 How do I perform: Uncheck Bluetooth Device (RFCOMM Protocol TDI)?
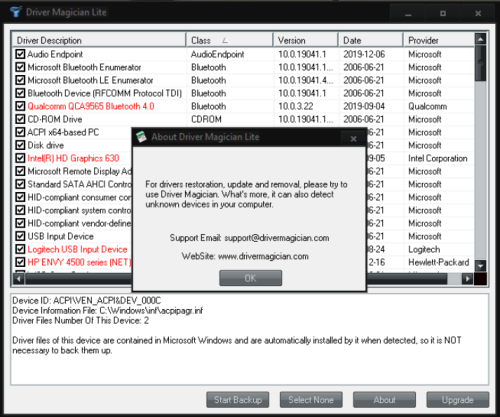coord(20,93)
